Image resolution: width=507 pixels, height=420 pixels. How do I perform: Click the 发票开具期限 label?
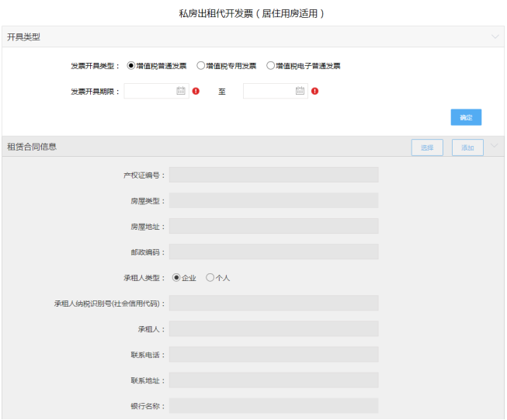pyautogui.click(x=95, y=92)
